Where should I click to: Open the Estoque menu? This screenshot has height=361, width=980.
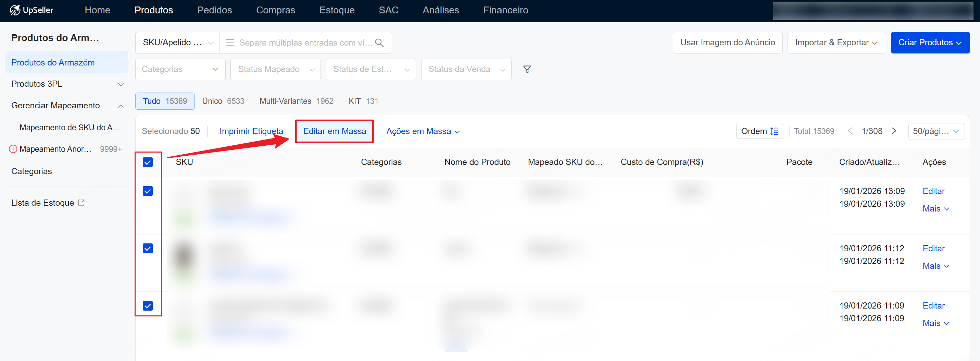click(x=337, y=10)
